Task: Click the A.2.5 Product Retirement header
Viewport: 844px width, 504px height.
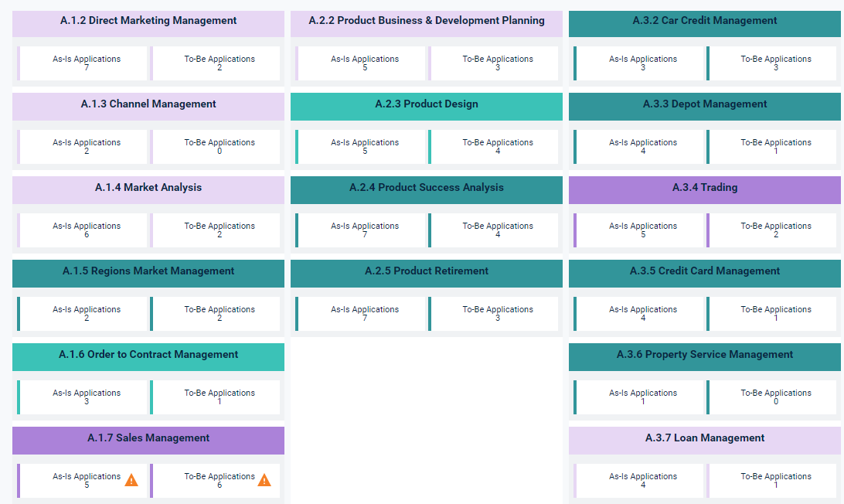Action: pyautogui.click(x=427, y=271)
